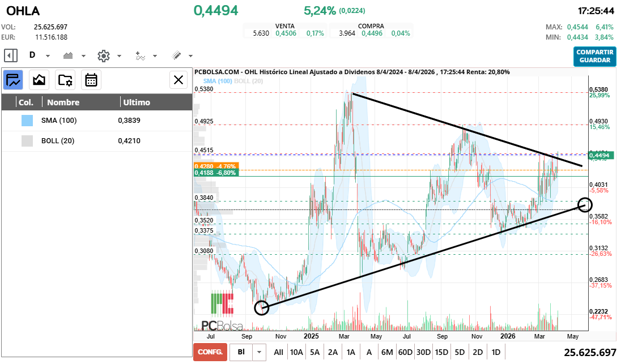The height and width of the screenshot is (364, 625).
Task: Click the SMA (100) chart legend label
Action: point(218,82)
